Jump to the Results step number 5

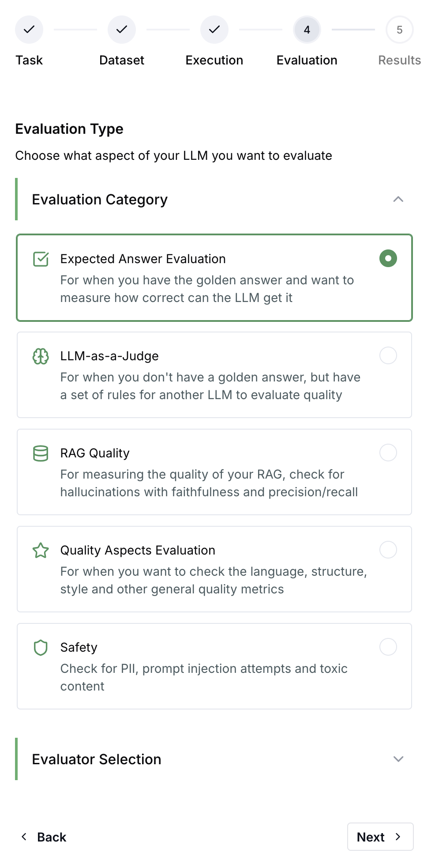[400, 30]
